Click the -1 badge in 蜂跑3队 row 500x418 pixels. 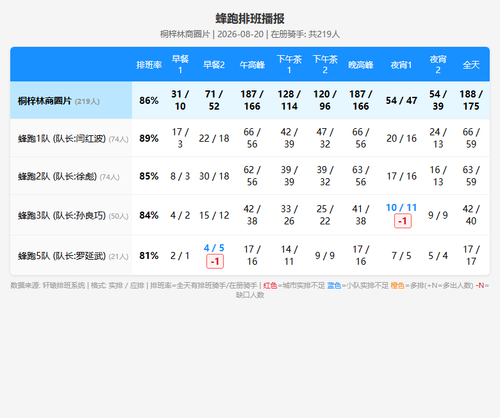coord(403,221)
